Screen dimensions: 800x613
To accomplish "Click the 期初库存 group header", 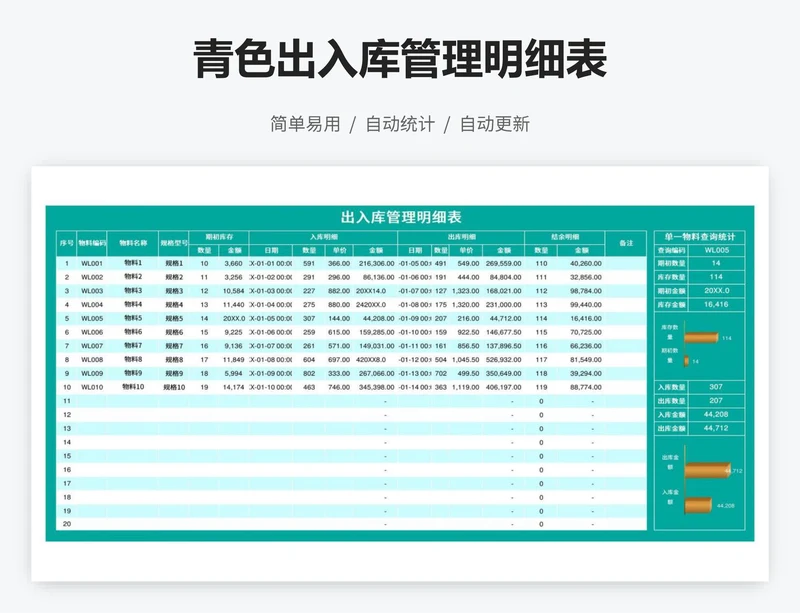I will pyautogui.click(x=219, y=237).
